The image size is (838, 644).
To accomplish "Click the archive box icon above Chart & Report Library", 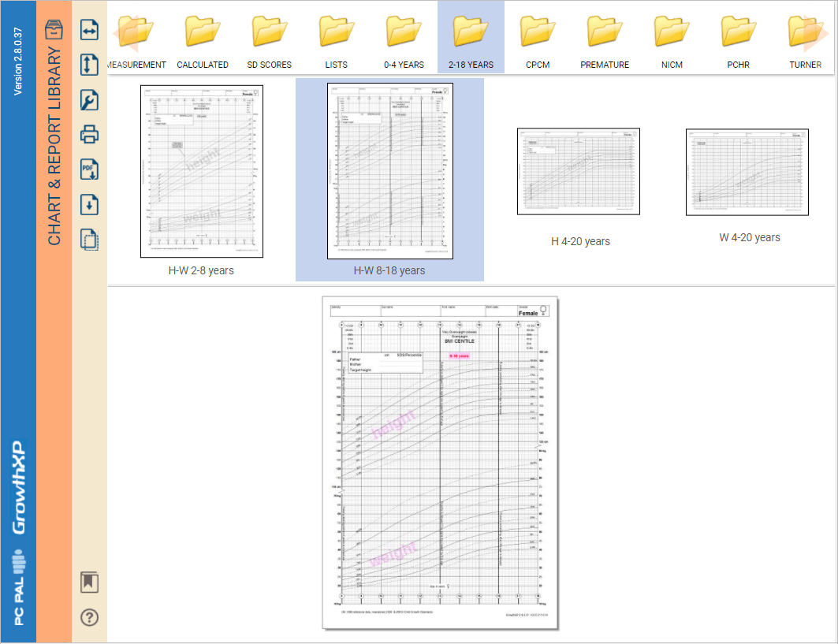I will [x=54, y=30].
